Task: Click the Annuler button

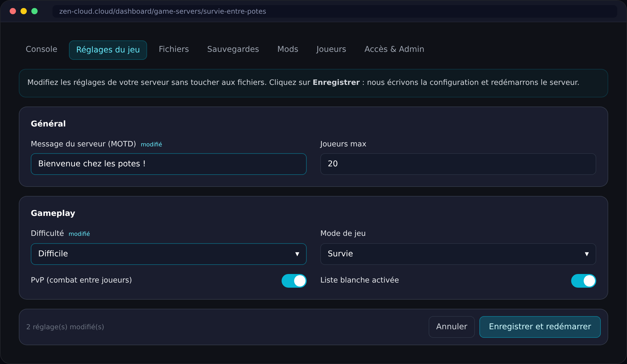Action: [451, 327]
